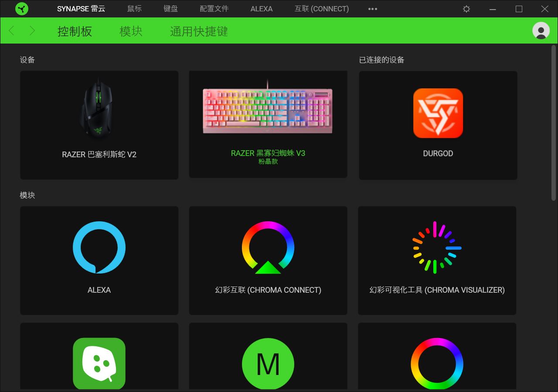Click the 模块 section heading above Alexa
558x392 pixels.
coord(27,196)
